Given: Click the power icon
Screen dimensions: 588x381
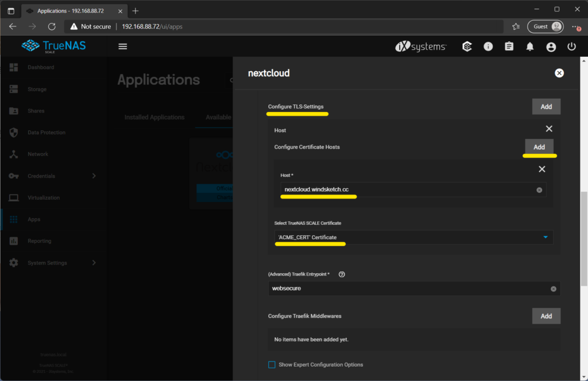Looking at the screenshot, I should click(x=571, y=46).
